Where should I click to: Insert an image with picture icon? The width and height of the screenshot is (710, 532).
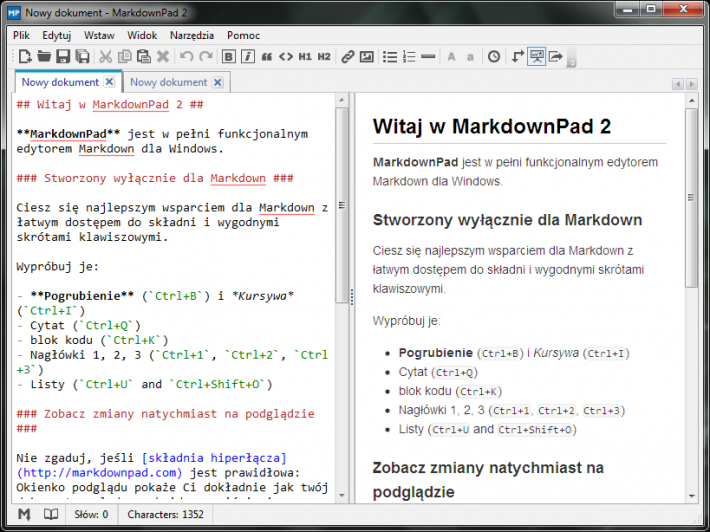click(366, 57)
